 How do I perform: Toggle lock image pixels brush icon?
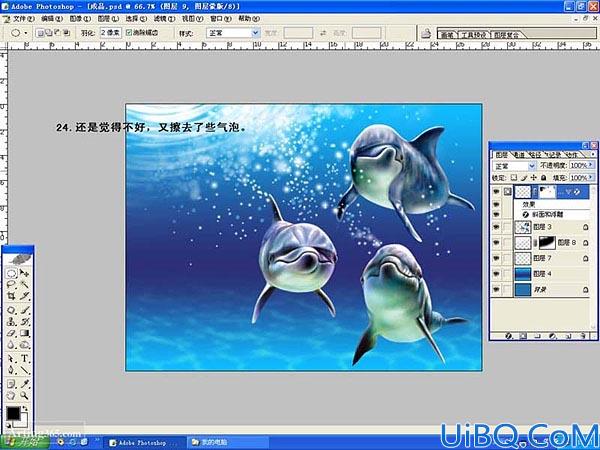point(524,178)
